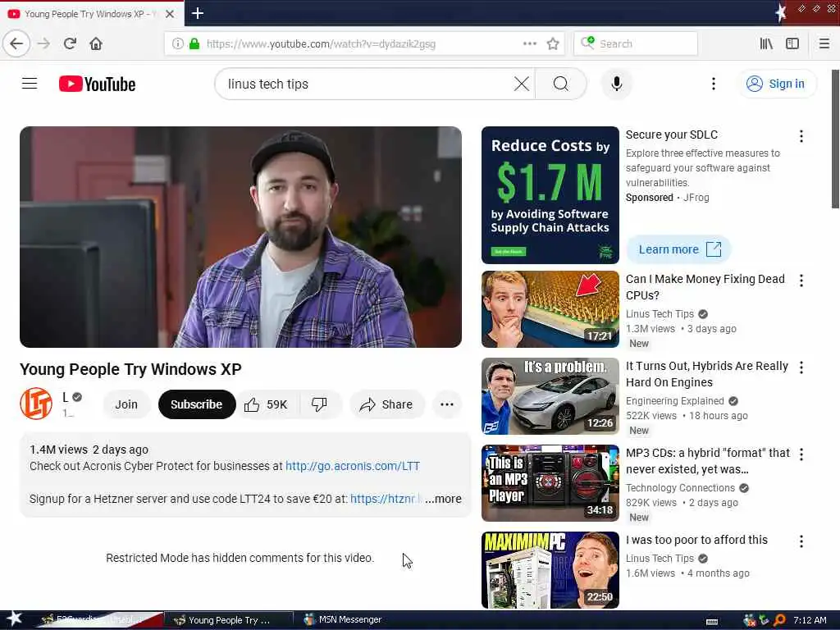Viewport: 840px width, 630px height.
Task: Open options for Fixing Dead CPUs video
Action: coord(801,281)
